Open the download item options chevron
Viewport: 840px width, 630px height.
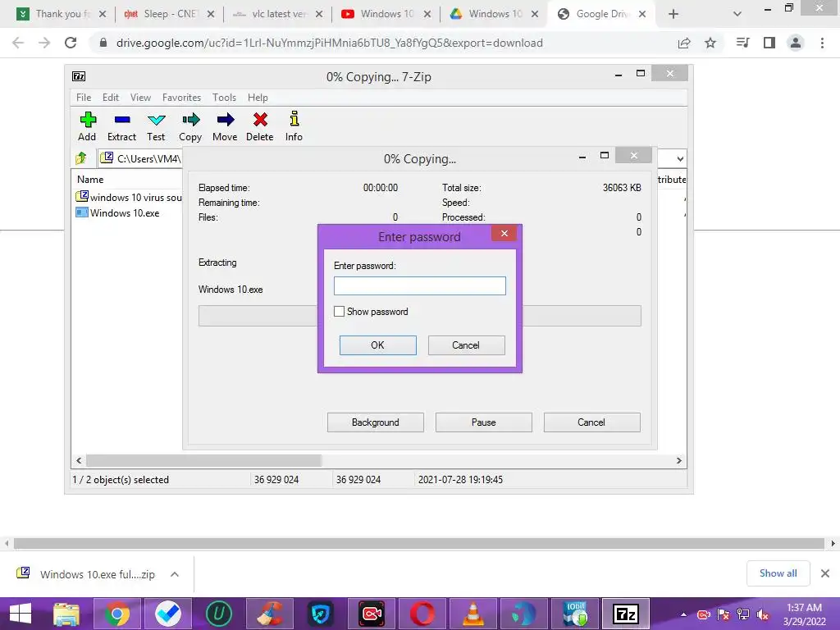point(175,574)
